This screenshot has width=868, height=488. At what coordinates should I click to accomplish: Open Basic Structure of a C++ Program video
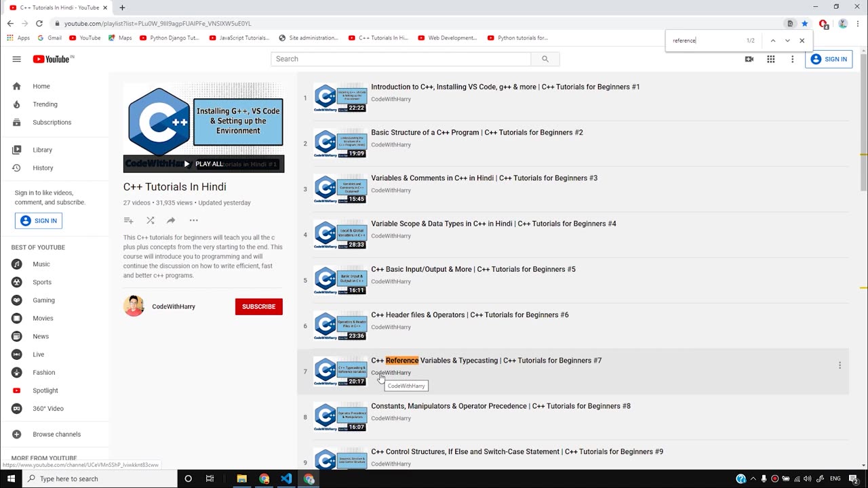[x=477, y=132]
